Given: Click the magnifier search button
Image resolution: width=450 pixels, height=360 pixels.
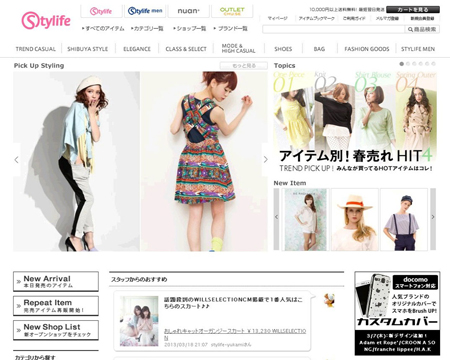Looking at the screenshot, I should [422, 29].
